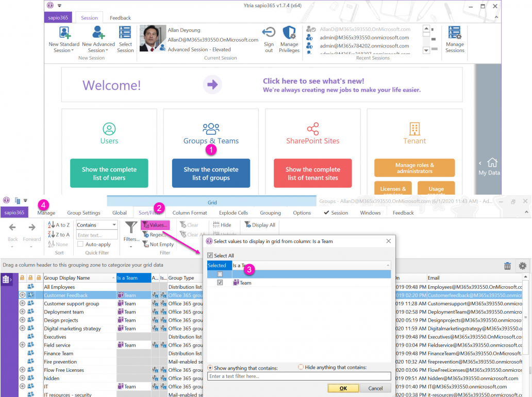Open quick access dropdown in Ytria title bar
Screen dimensions: 532x397
[x=59, y=6]
